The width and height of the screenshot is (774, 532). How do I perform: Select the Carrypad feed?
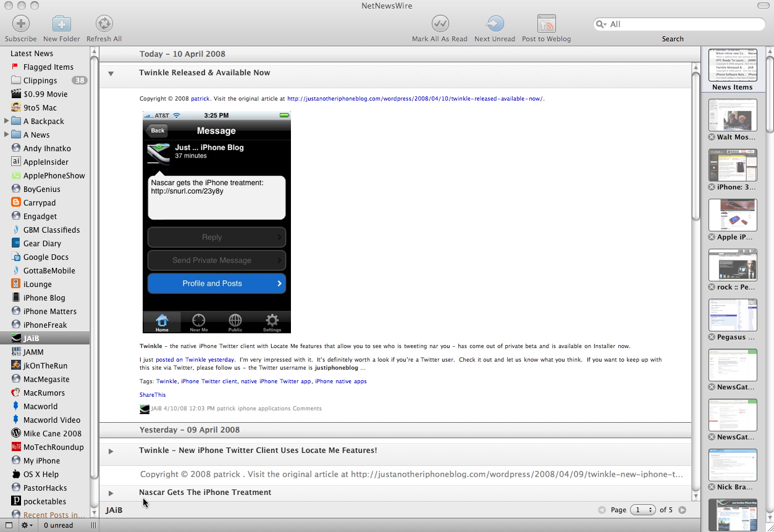coord(40,202)
